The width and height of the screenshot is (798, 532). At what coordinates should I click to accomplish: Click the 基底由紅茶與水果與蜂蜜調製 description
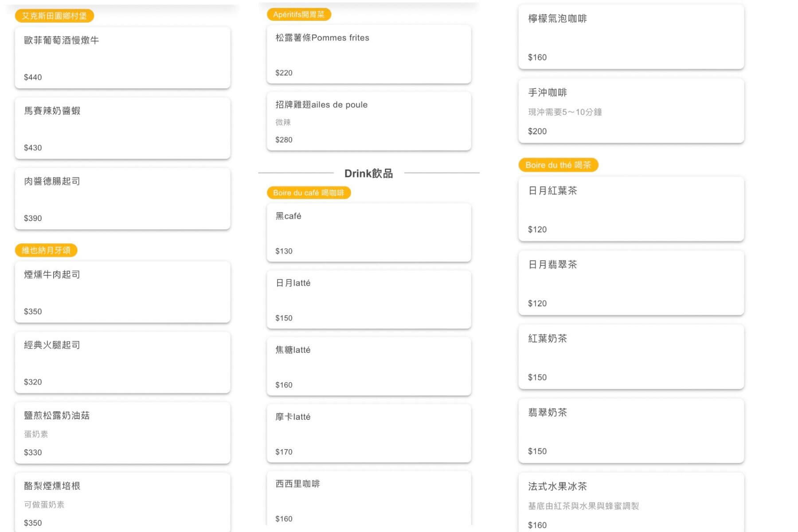[x=583, y=506]
